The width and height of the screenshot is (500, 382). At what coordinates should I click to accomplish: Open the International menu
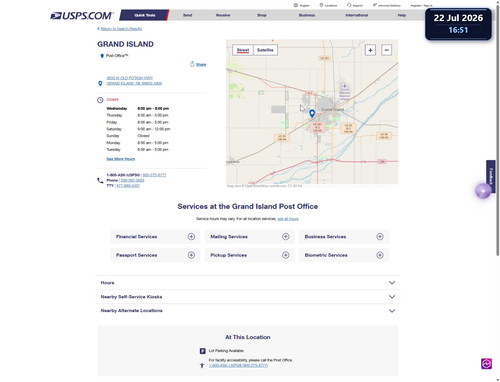point(357,15)
